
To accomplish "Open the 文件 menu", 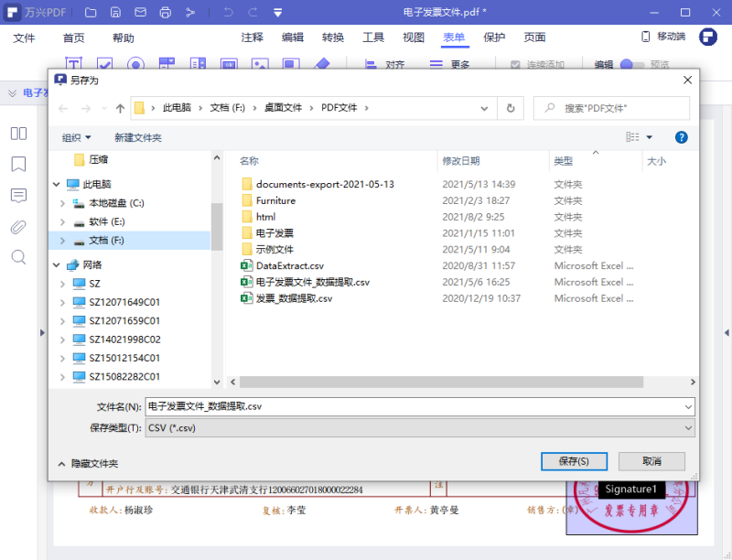I will (x=21, y=38).
